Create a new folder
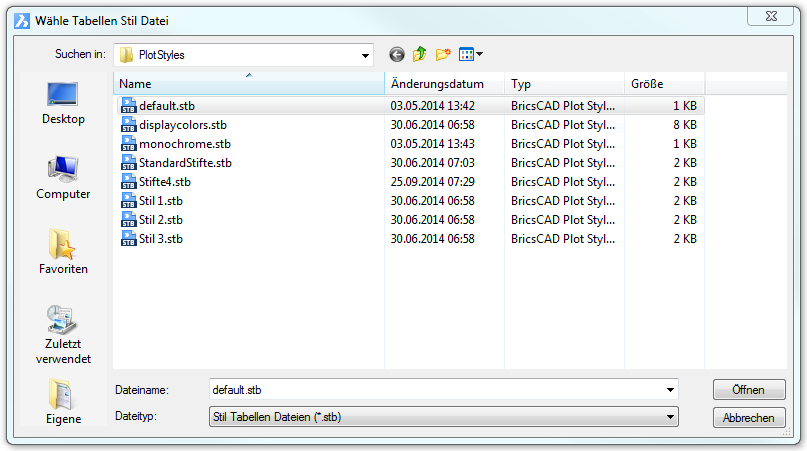This screenshot has height=451, width=807. (443, 55)
